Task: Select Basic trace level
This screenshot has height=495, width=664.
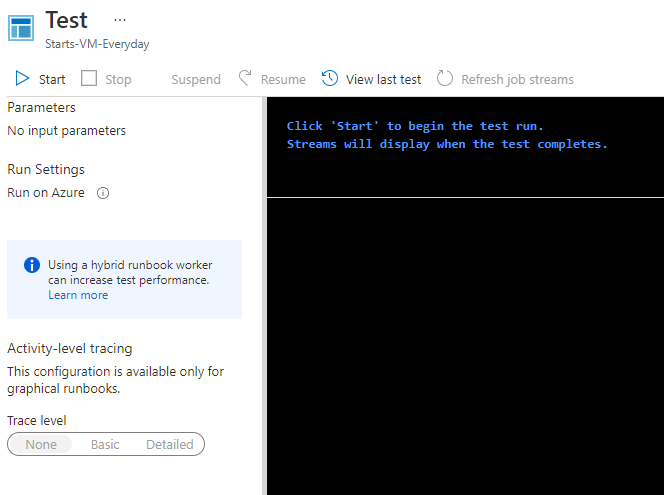Action: click(x=105, y=444)
